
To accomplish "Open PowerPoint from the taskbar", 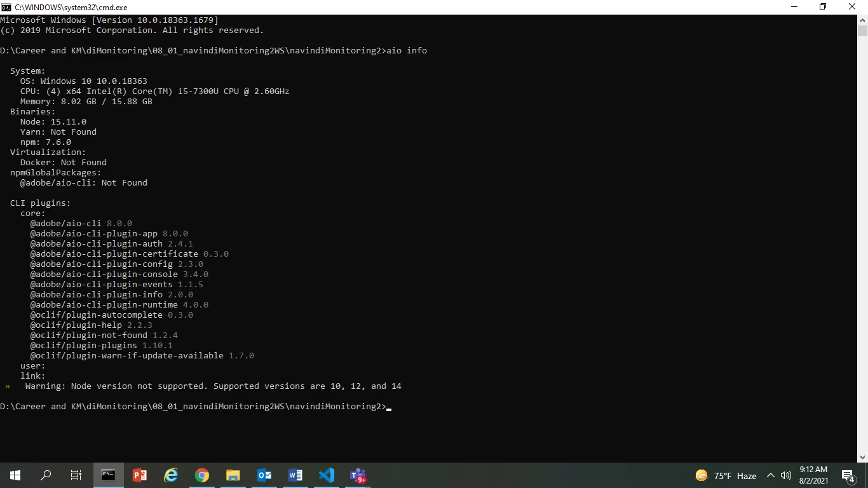I will pyautogui.click(x=140, y=475).
